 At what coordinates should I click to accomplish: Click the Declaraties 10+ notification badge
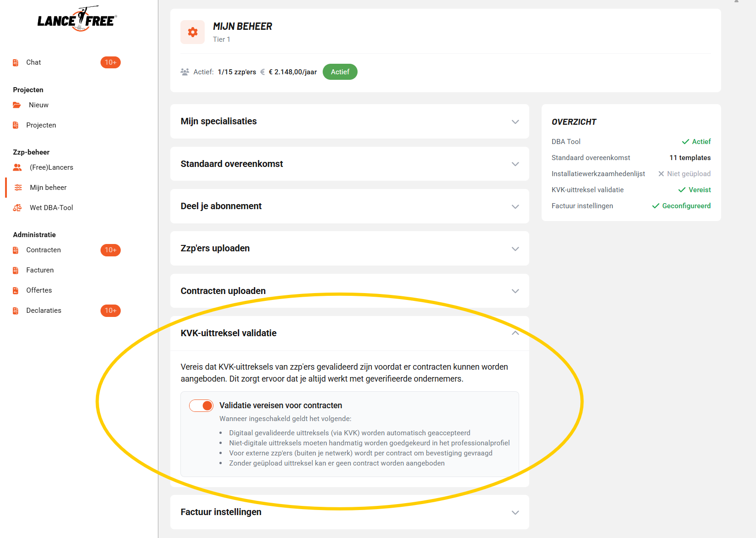click(111, 311)
